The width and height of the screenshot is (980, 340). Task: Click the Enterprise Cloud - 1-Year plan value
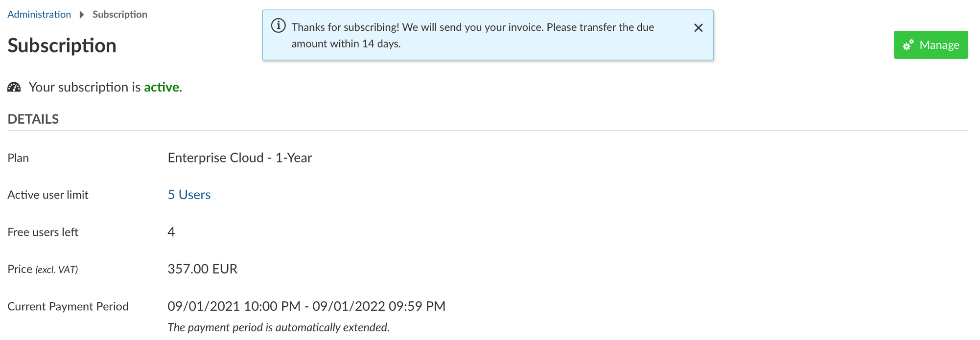point(240,158)
